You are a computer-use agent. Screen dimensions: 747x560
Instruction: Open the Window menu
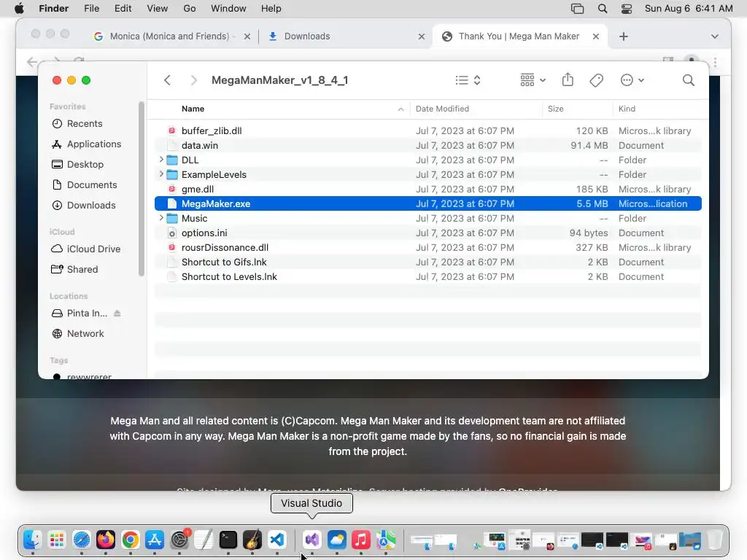228,9
